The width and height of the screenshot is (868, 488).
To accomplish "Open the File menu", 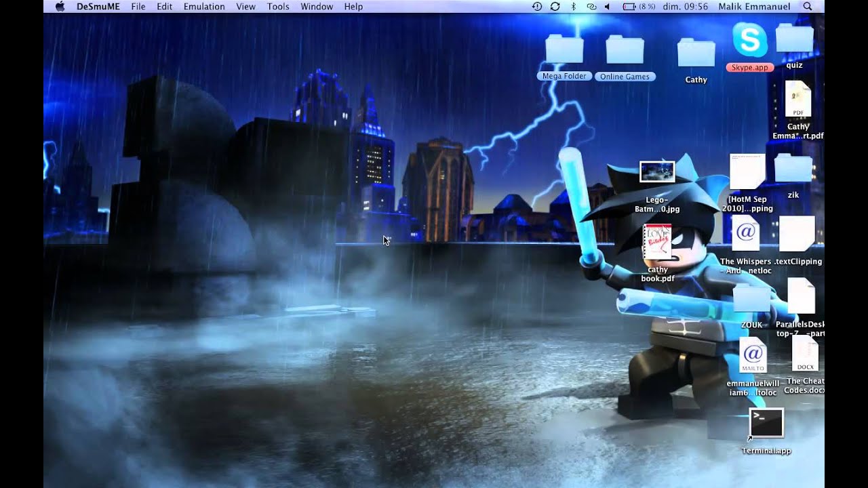I will point(138,6).
